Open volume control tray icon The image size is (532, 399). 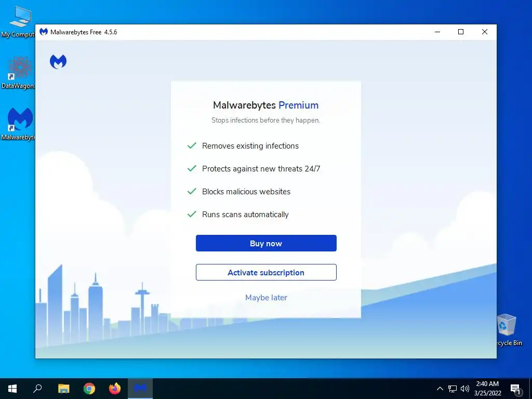pos(465,389)
